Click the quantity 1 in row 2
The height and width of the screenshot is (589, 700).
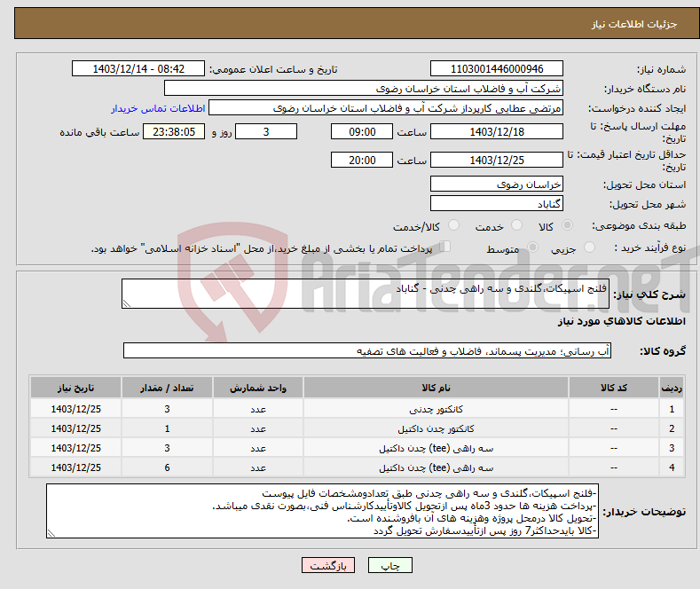[x=167, y=428]
